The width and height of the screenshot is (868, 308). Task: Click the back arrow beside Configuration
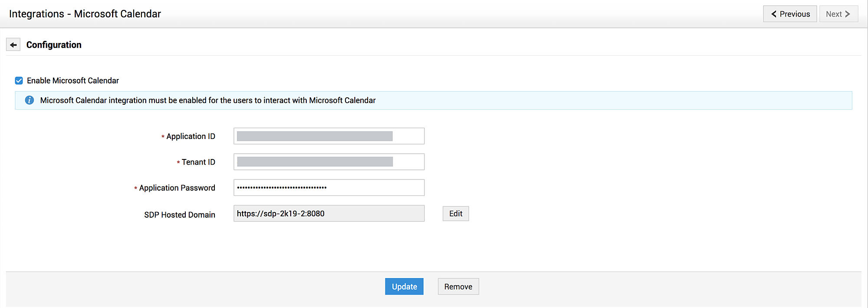pyautogui.click(x=13, y=45)
